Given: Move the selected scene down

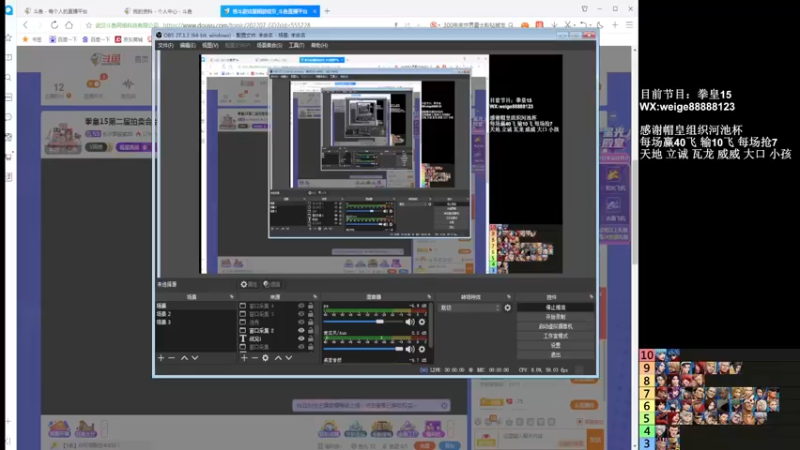Looking at the screenshot, I should [195, 358].
